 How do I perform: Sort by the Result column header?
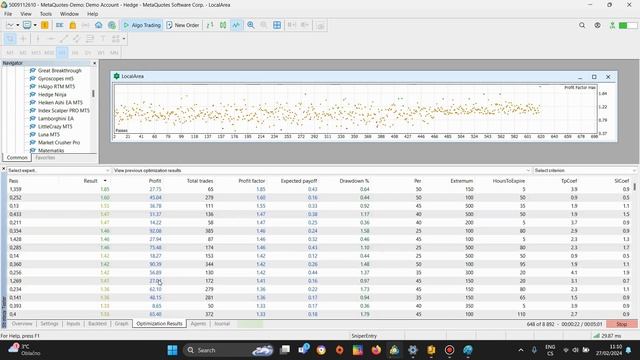pyautogui.click(x=91, y=181)
